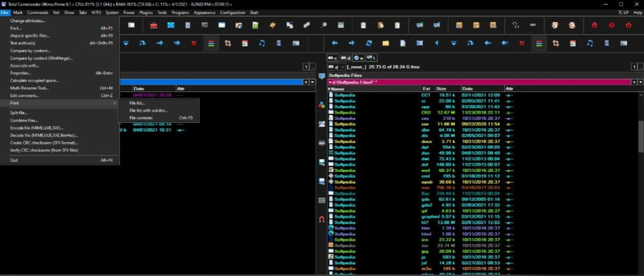
Task: Click the yellow new folder icon
Action: (x=385, y=43)
